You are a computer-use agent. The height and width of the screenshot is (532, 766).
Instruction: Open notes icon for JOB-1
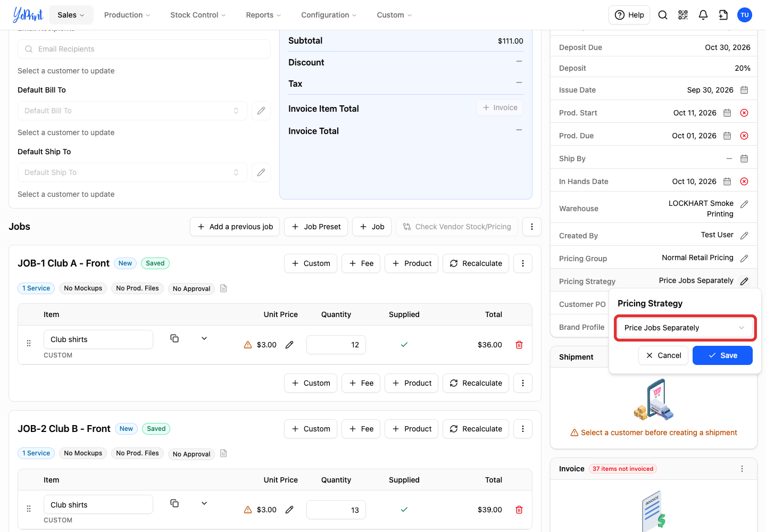[x=223, y=288]
